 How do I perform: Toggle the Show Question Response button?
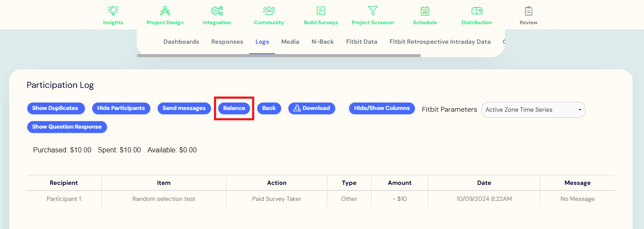[67, 127]
